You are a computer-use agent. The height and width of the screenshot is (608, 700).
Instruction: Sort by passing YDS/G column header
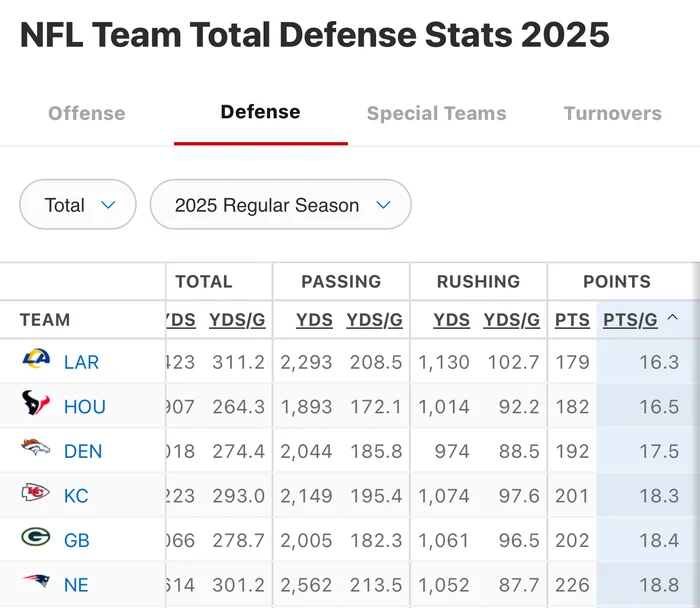374,320
